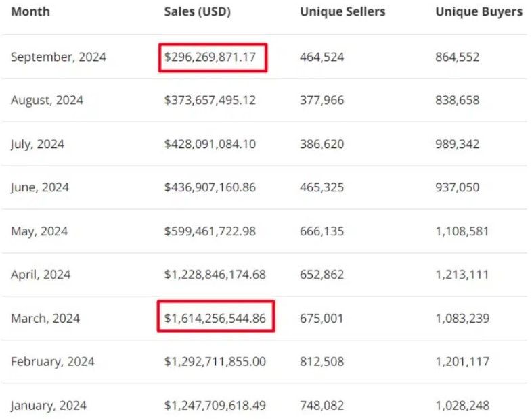Select May 2024 unique sellers 666,135
The image size is (532, 420).
[x=322, y=231]
